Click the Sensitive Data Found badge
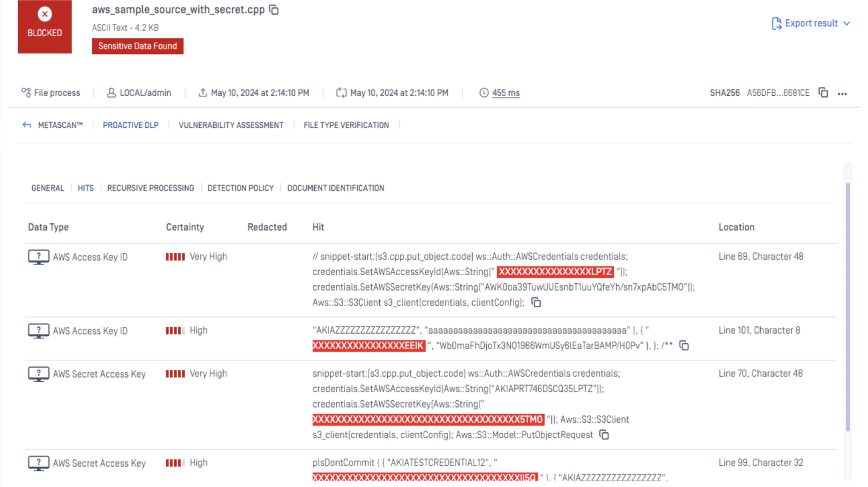The image size is (868, 487). pos(137,46)
